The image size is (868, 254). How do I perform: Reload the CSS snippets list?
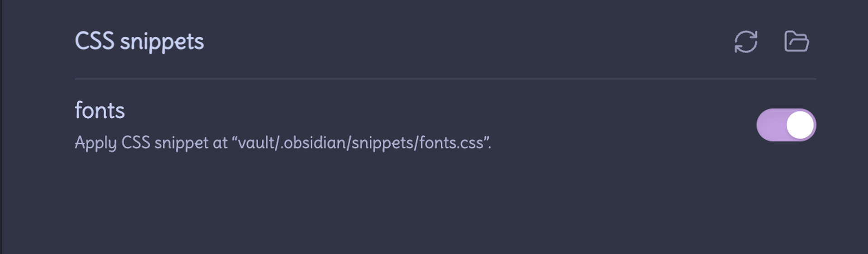coord(745,42)
